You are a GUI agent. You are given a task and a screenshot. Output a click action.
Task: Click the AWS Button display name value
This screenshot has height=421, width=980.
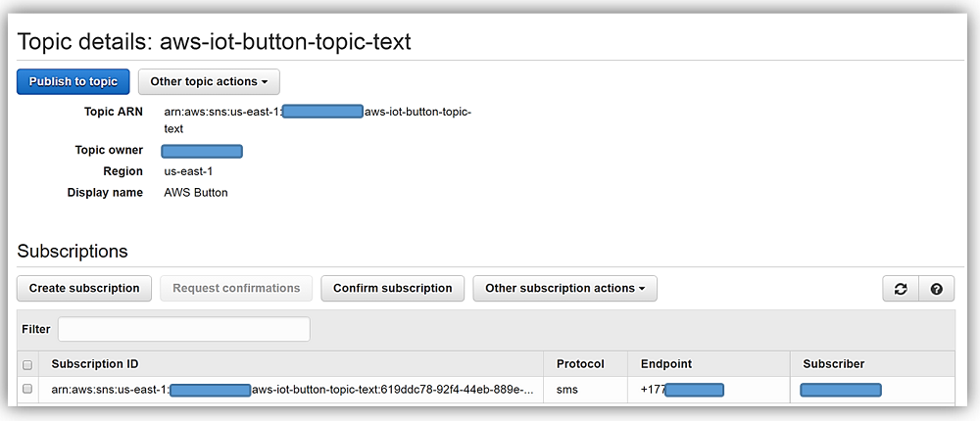tap(196, 193)
